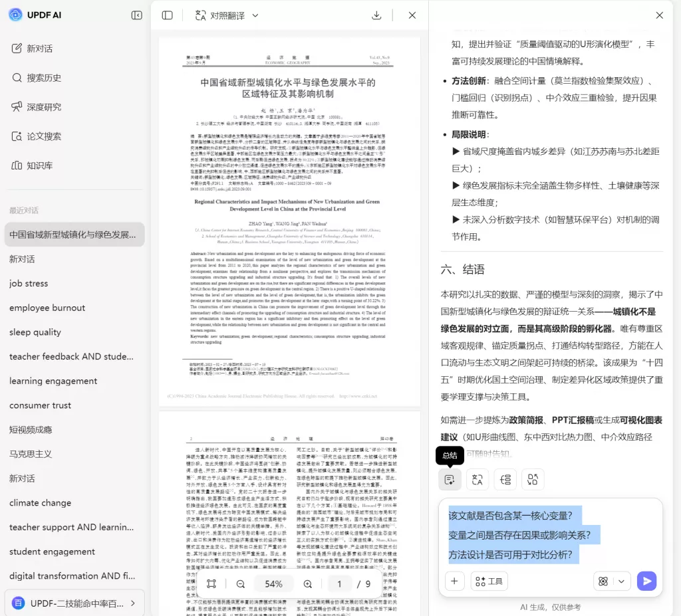681x616 pixels.
Task: Click the 总结 summarize icon button
Action: tap(450, 480)
